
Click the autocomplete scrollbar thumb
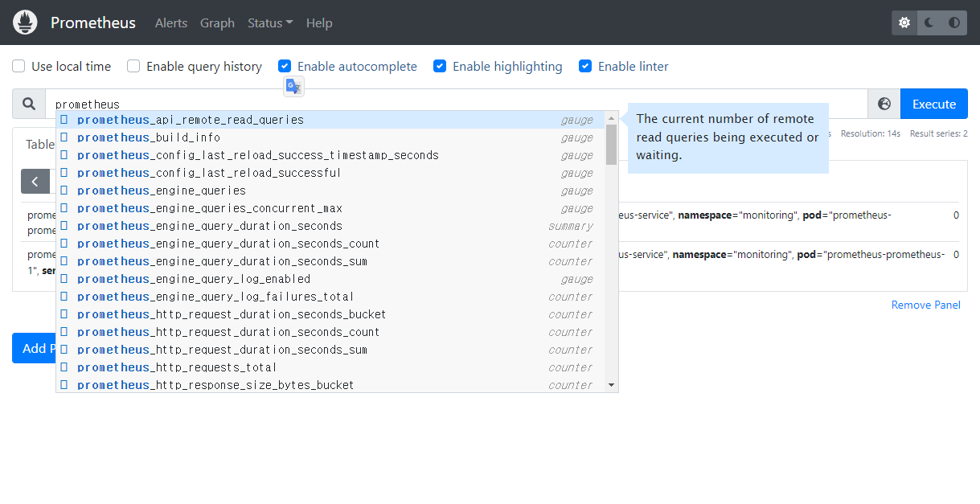[612, 145]
